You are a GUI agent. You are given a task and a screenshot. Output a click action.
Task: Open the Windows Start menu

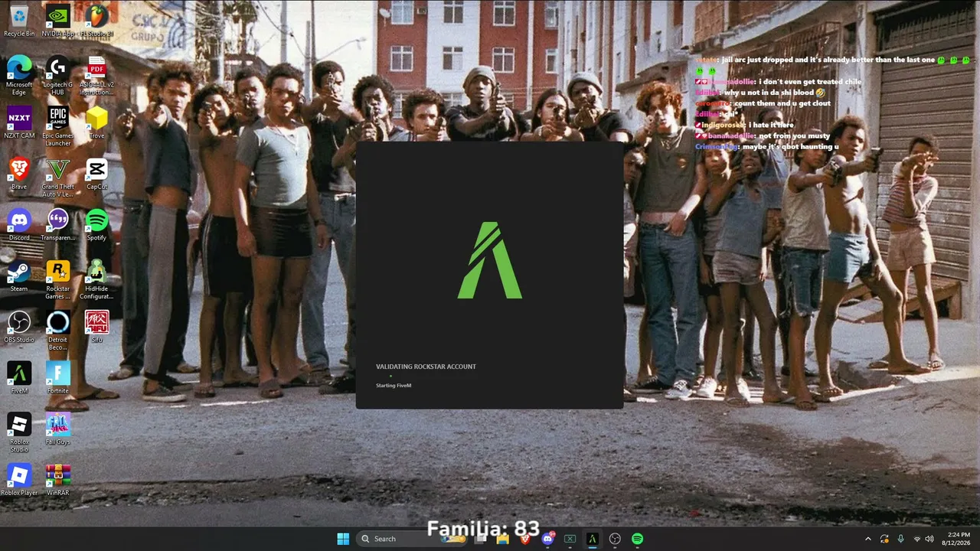point(343,539)
